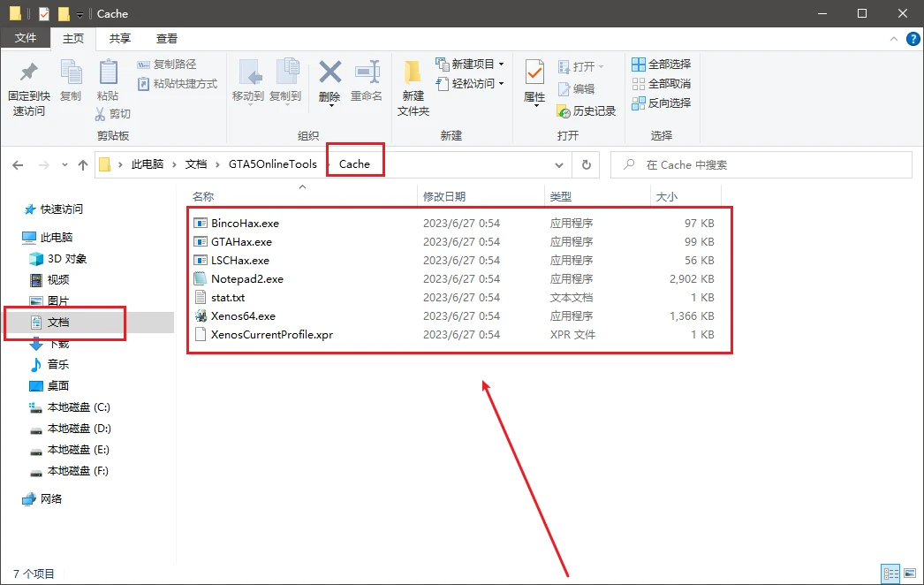This screenshot has width=924, height=585.
Task: Click GTA5OnlineTools in the breadcrumb path
Action: [x=272, y=164]
